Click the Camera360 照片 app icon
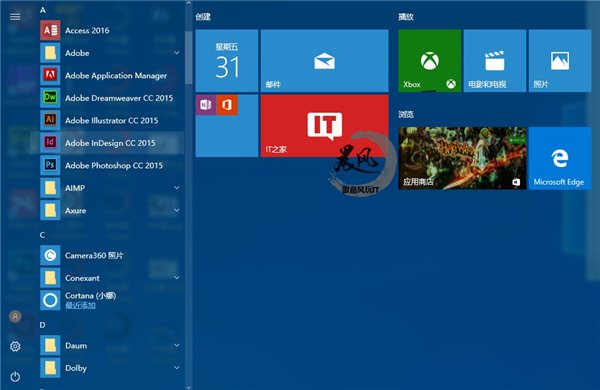This screenshot has height=390, width=600. point(50,255)
